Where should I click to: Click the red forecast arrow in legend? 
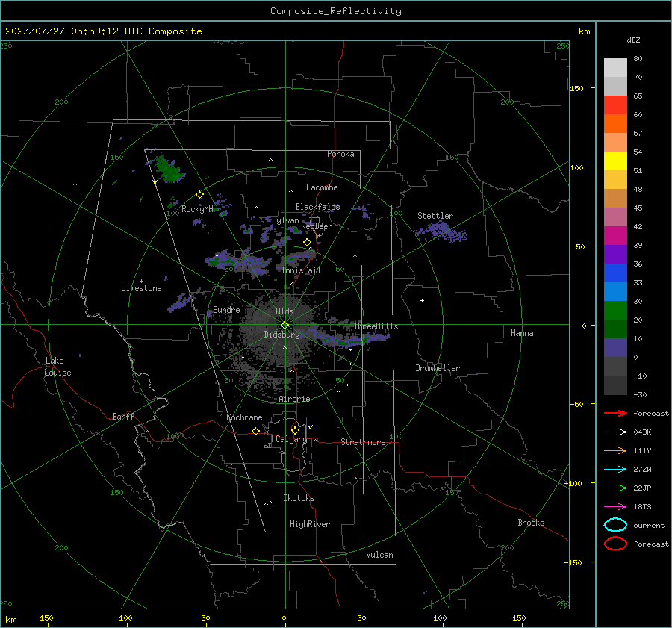[x=615, y=413]
